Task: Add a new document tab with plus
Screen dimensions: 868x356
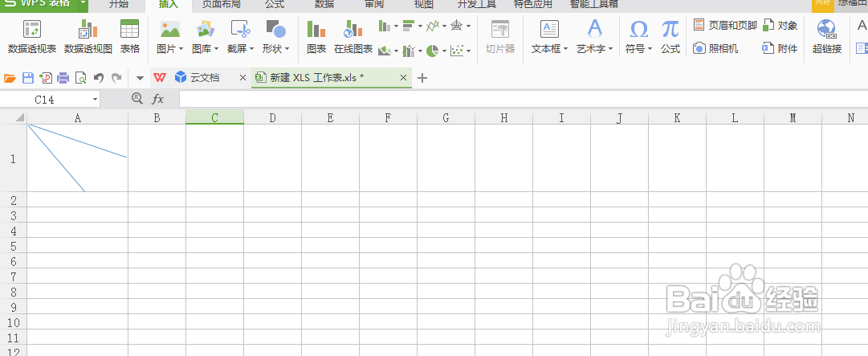Action: 422,78
